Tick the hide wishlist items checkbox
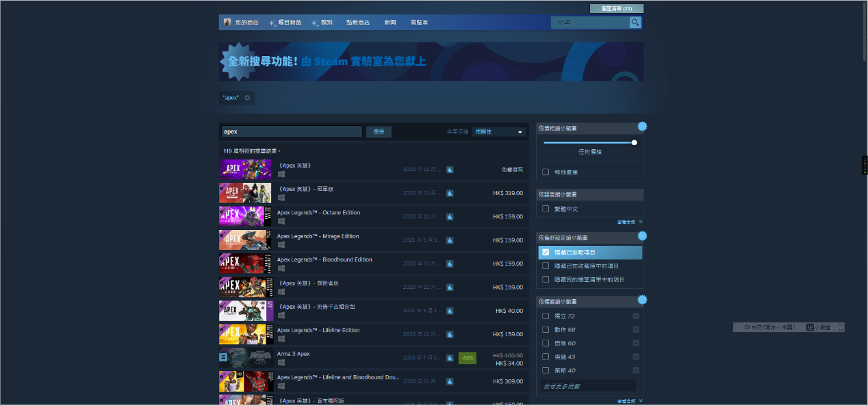Image resolution: width=868 pixels, height=406 pixels. pyautogui.click(x=546, y=279)
